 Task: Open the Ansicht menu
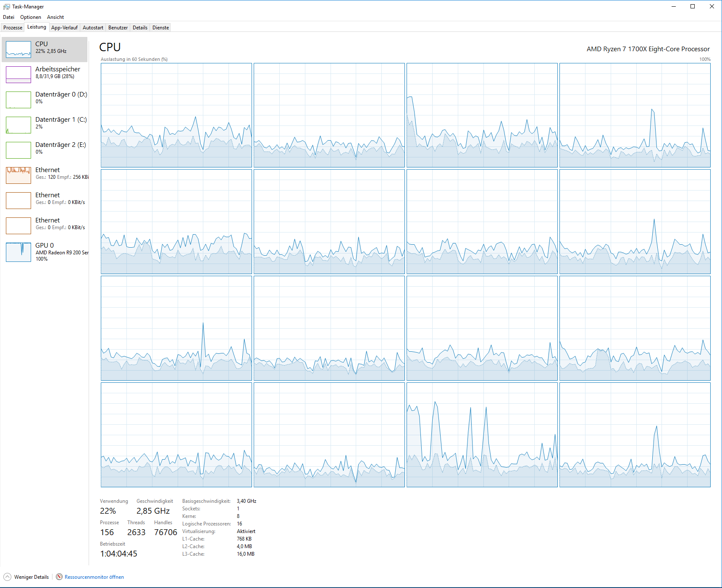click(x=55, y=17)
